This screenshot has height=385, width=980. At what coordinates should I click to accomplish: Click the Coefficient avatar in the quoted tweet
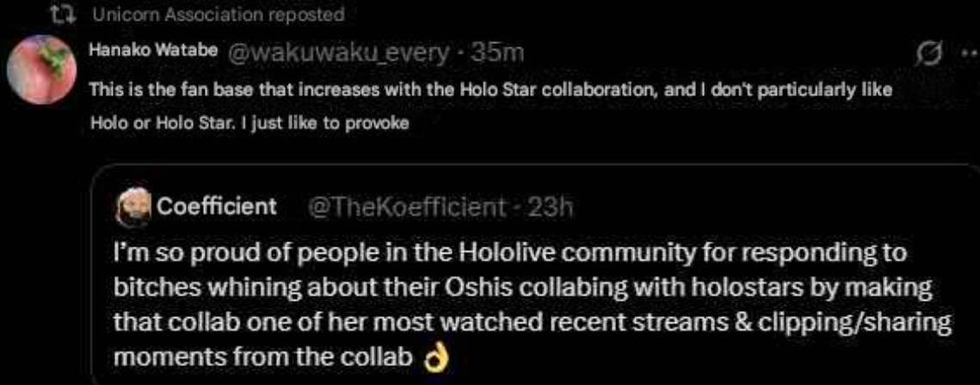131,207
